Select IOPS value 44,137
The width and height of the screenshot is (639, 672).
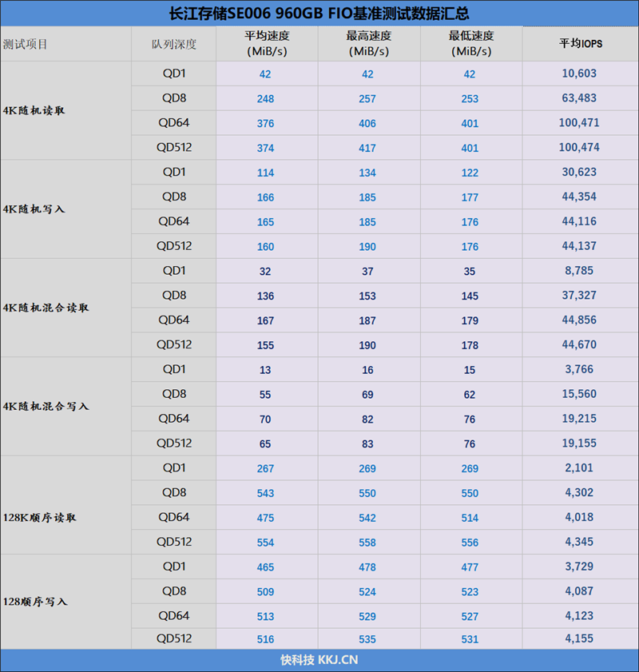coord(579,246)
